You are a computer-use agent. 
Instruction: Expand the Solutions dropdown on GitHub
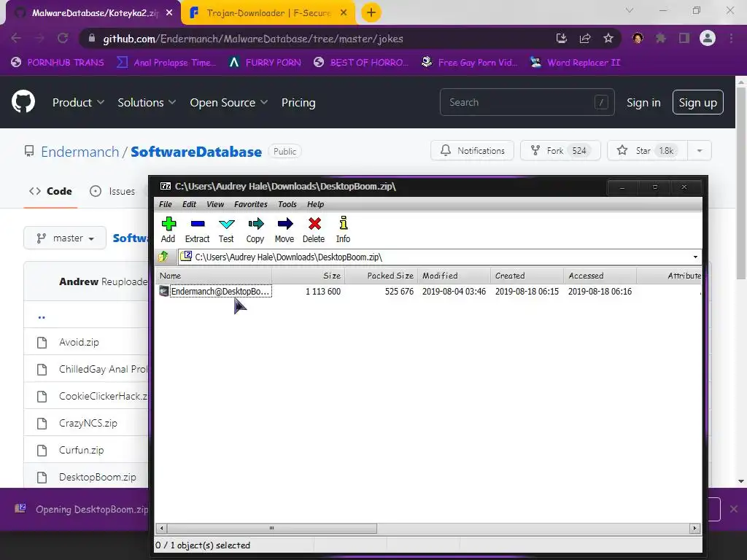coord(147,102)
